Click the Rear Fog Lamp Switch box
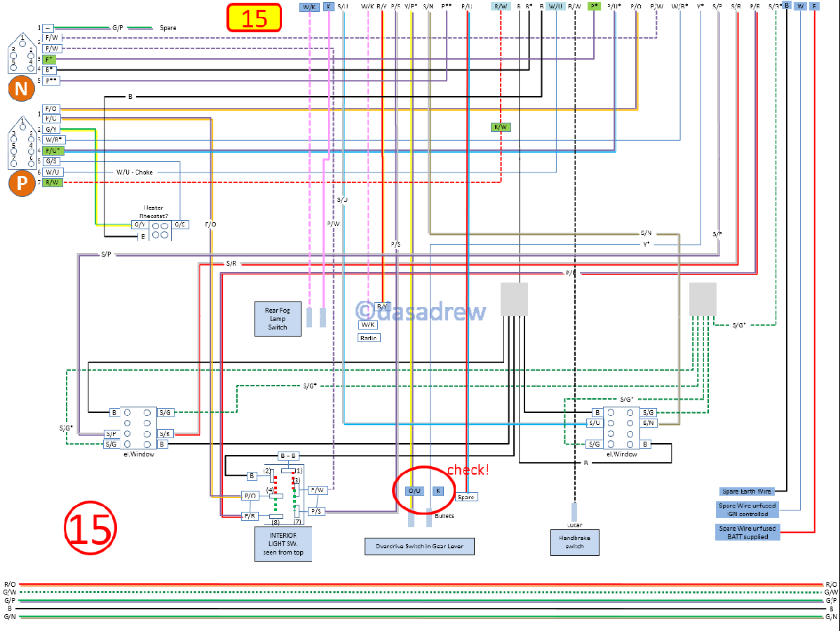This screenshot has height=631, width=840. [278, 318]
